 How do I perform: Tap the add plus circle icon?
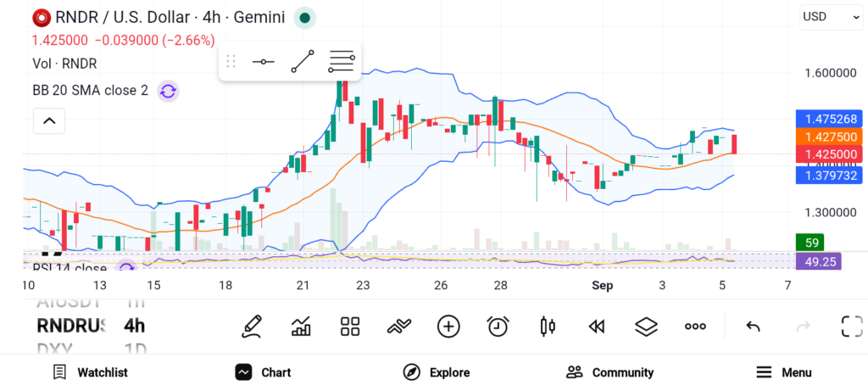pyautogui.click(x=448, y=327)
